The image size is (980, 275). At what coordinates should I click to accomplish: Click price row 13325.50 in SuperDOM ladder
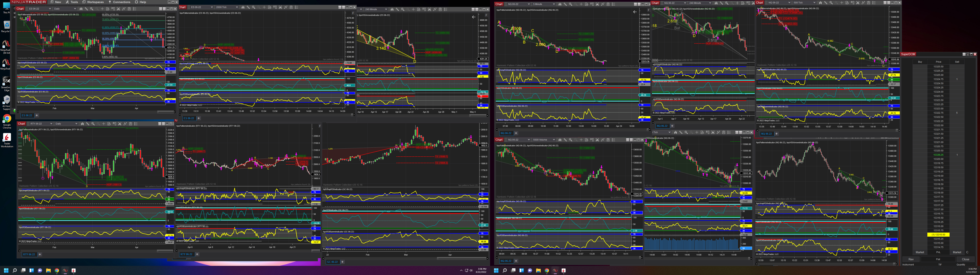pyautogui.click(x=938, y=66)
